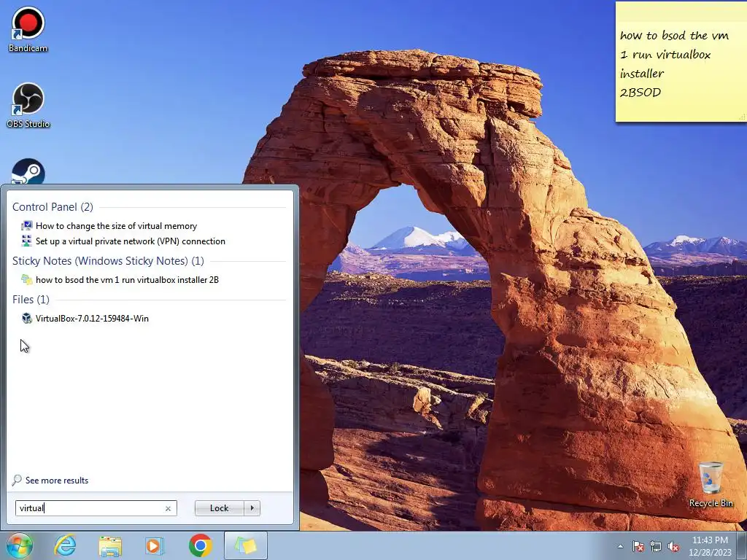747x560 pixels.
Task: Click the VPN connection result icon
Action: tap(27, 241)
